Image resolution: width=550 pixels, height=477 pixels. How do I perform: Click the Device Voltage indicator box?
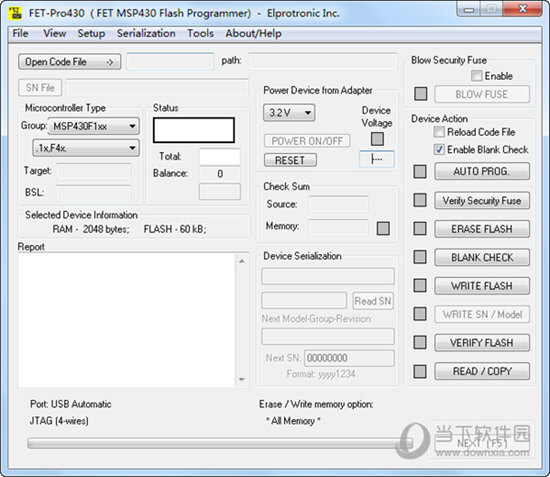tap(377, 139)
